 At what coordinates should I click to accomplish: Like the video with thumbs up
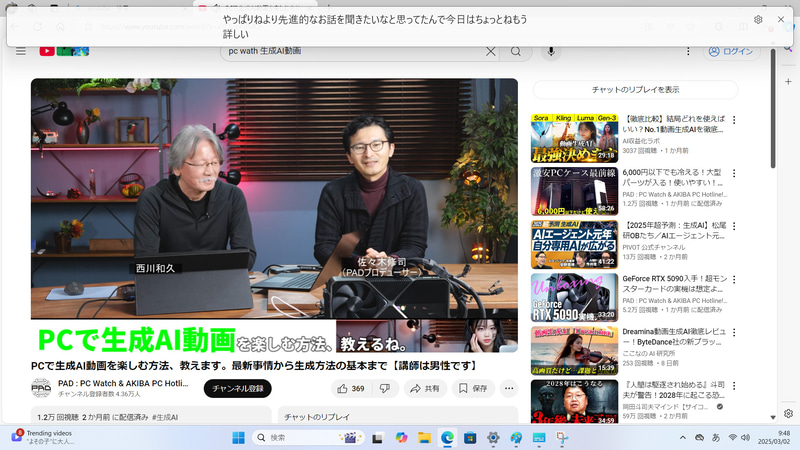(351, 388)
